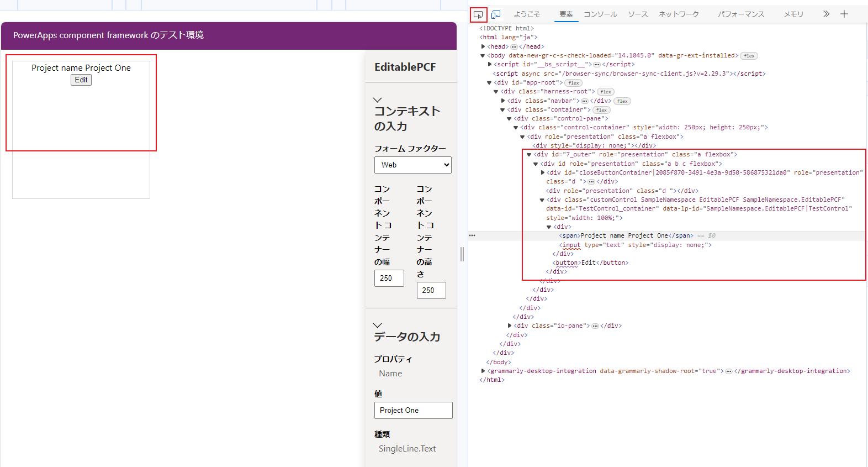Viewport: 868px width, 467px height.
Task: Click the flex badge after the navbar div
Action: pos(622,101)
